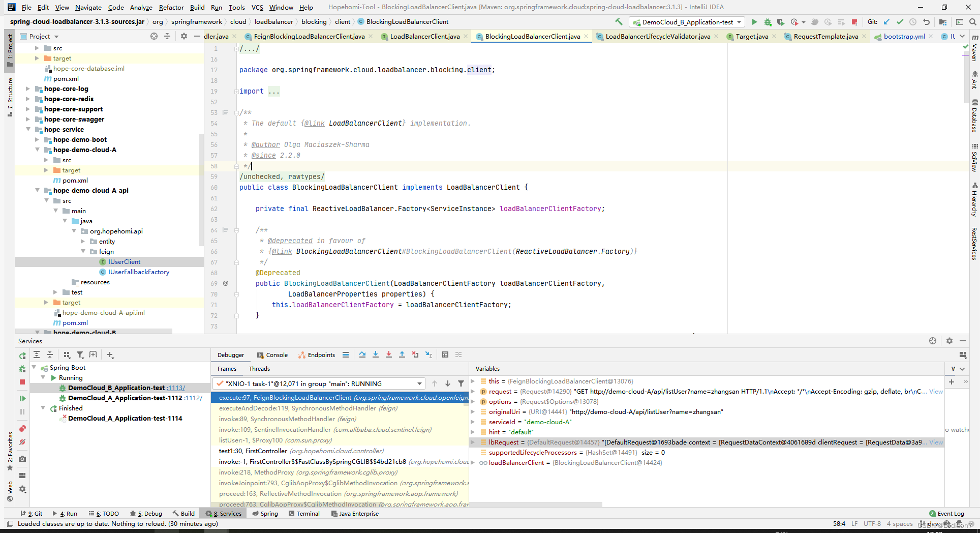
Task: Rollback changes with Git undo arrow
Action: [x=926, y=22]
